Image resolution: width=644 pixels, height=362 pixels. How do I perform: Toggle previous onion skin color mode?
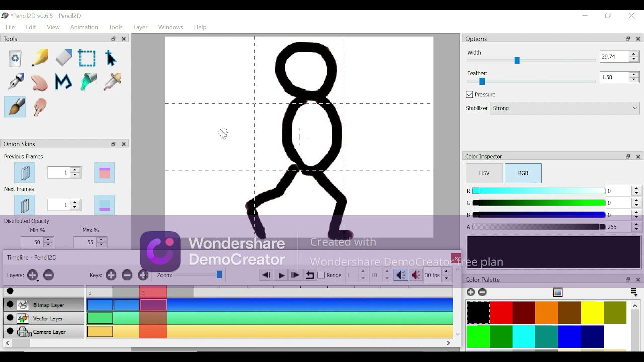[104, 173]
